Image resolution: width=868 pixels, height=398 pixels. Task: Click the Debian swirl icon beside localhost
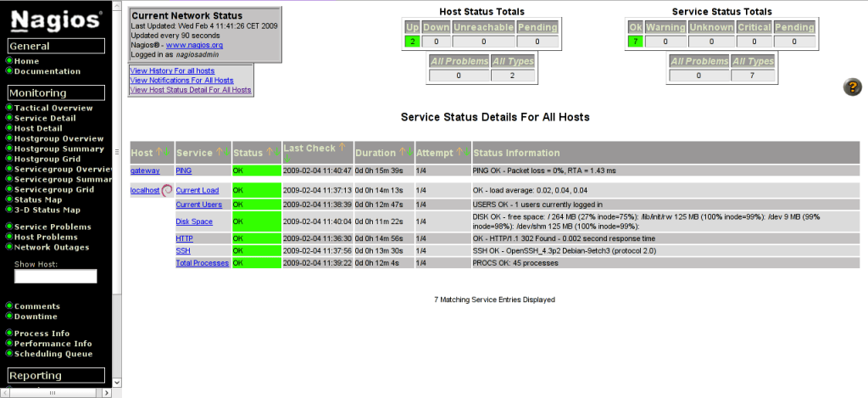point(167,190)
